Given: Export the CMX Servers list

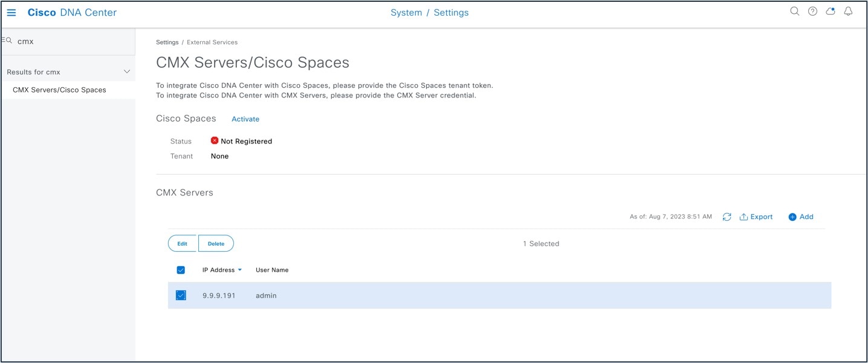Looking at the screenshot, I should pos(756,217).
